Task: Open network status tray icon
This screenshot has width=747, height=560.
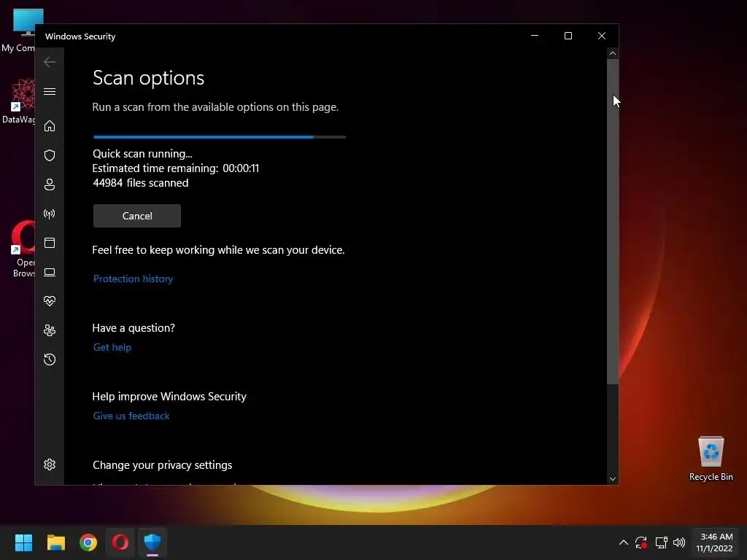Action: [x=661, y=542]
